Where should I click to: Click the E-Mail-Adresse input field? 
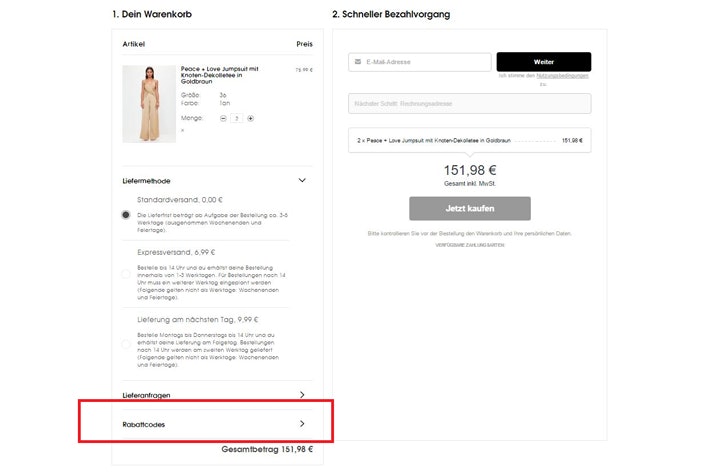click(419, 62)
